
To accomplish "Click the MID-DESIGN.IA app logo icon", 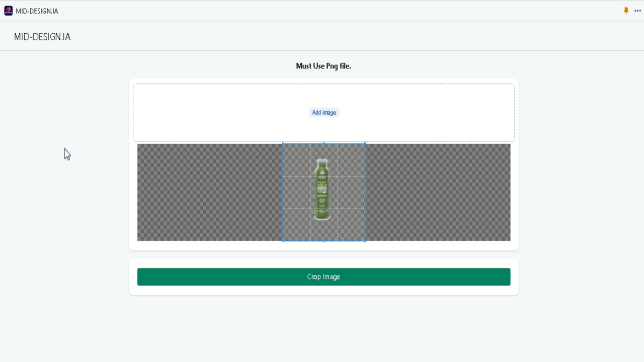I will click(x=8, y=11).
